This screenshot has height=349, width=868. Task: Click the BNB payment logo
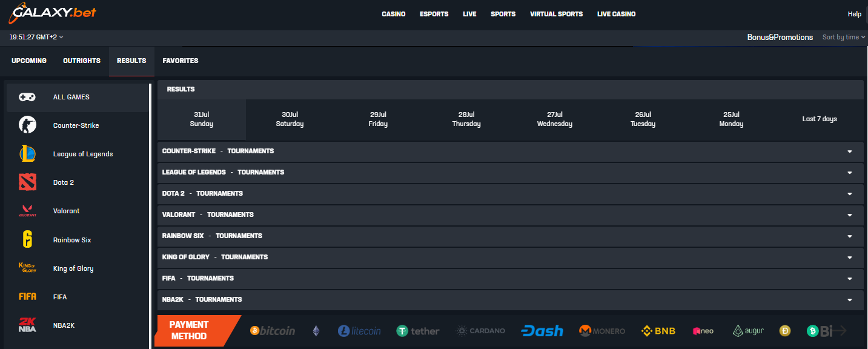pos(658,331)
